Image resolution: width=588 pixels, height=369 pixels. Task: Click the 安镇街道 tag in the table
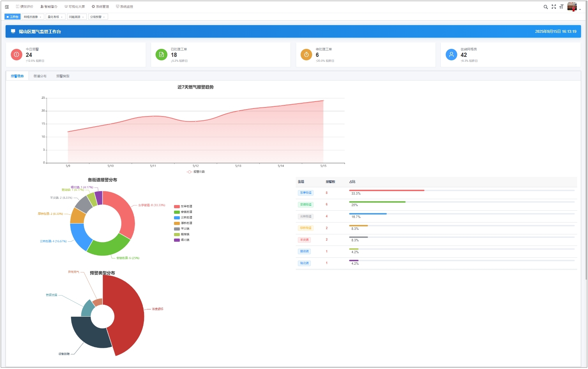click(306, 205)
